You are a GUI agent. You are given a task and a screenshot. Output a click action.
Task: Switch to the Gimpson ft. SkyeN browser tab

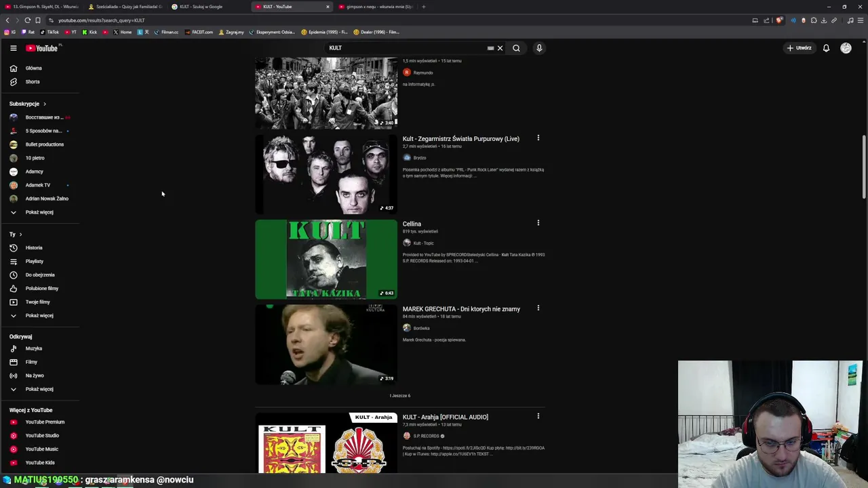41,7
